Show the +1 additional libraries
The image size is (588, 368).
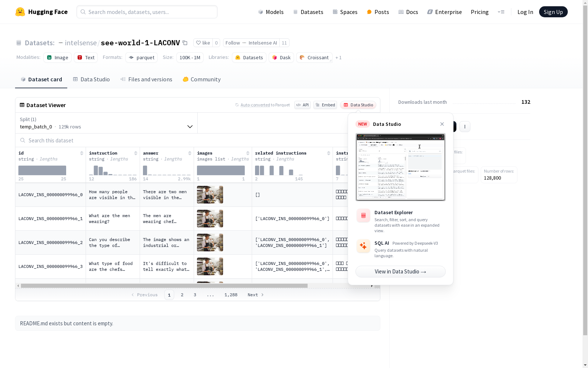coord(338,58)
